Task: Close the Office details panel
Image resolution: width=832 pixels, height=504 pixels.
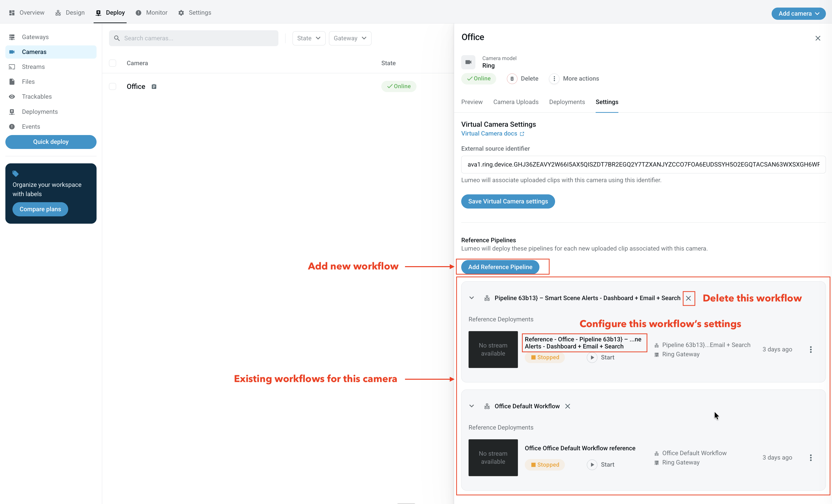Action: pos(818,38)
